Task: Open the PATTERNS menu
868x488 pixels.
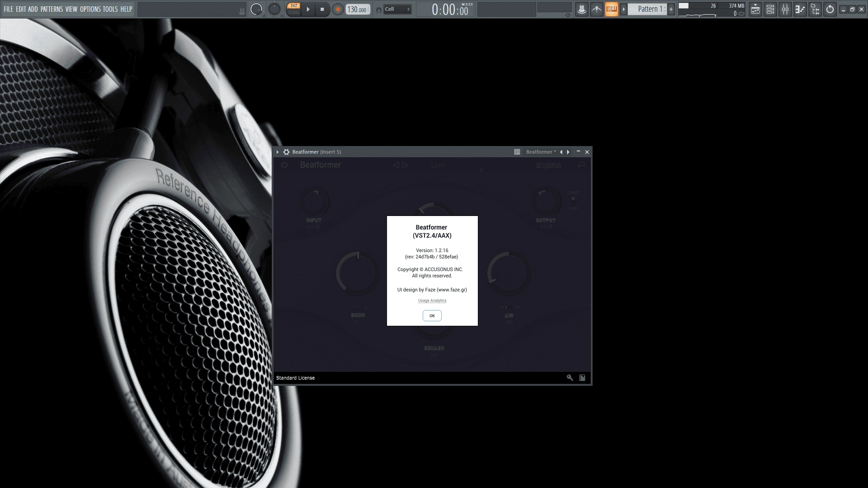Action: pyautogui.click(x=52, y=9)
